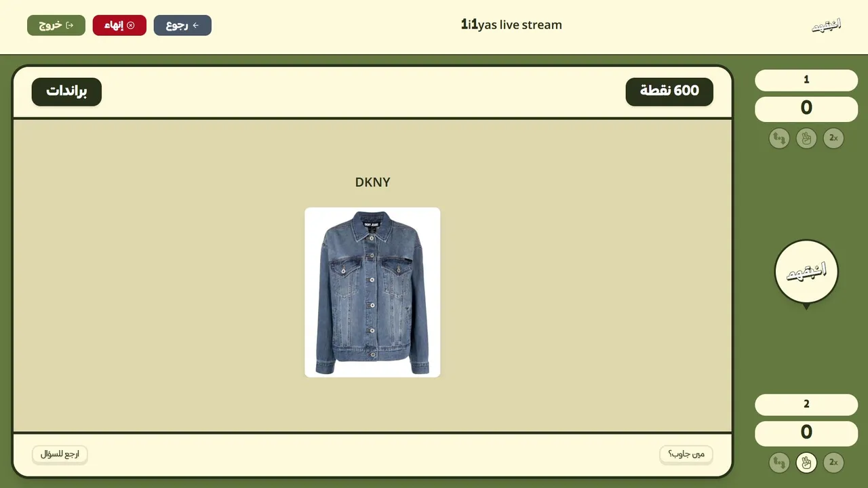868x488 pixels.
Task: Go back with the رجوع button
Action: [182, 25]
